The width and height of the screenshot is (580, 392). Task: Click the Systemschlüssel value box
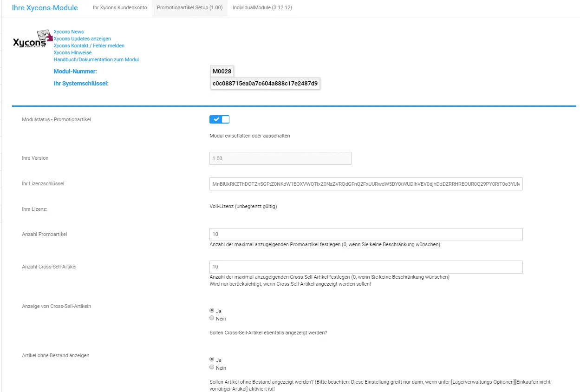pos(265,84)
